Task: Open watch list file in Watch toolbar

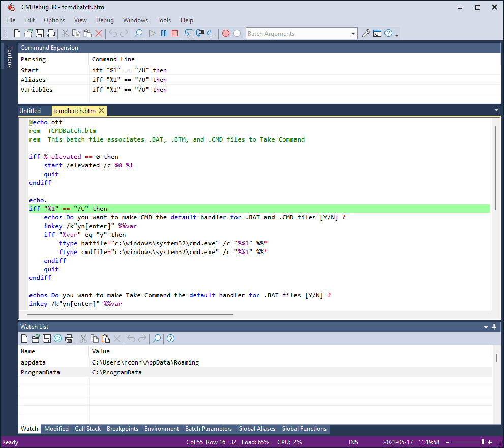Action: click(x=36, y=339)
